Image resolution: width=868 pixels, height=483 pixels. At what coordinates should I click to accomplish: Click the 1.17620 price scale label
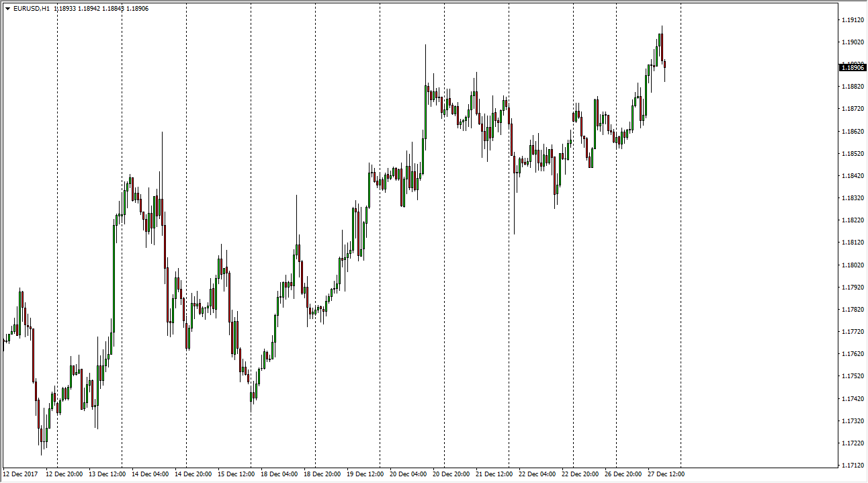pos(853,353)
